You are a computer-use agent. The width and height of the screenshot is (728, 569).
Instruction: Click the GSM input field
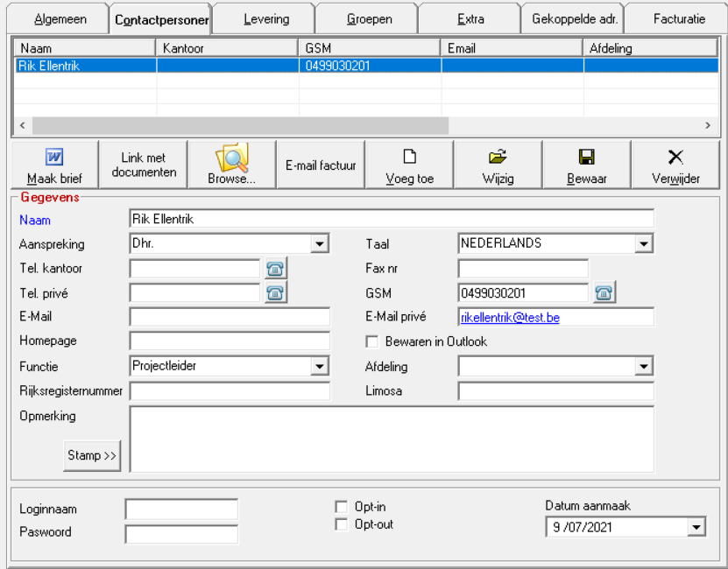(x=523, y=293)
